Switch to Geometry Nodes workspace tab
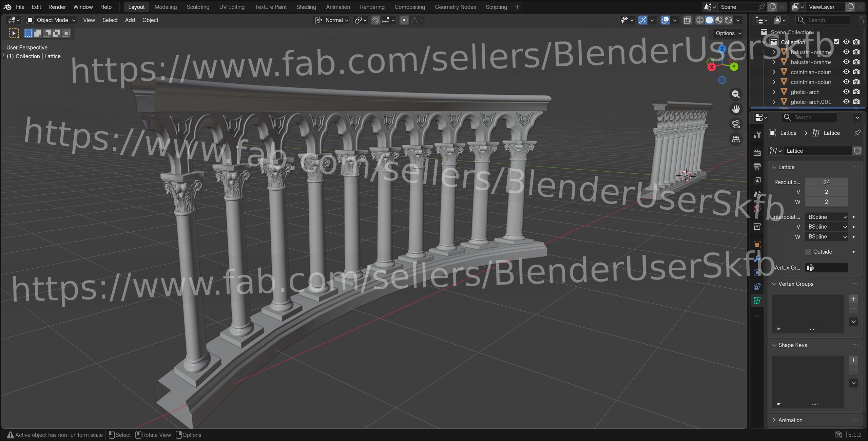 455,7
